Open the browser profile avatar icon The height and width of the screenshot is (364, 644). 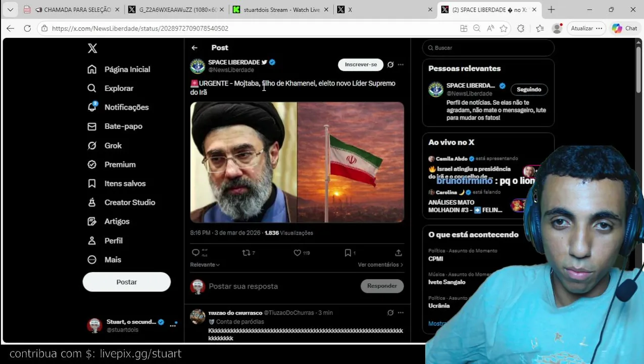coord(557,28)
